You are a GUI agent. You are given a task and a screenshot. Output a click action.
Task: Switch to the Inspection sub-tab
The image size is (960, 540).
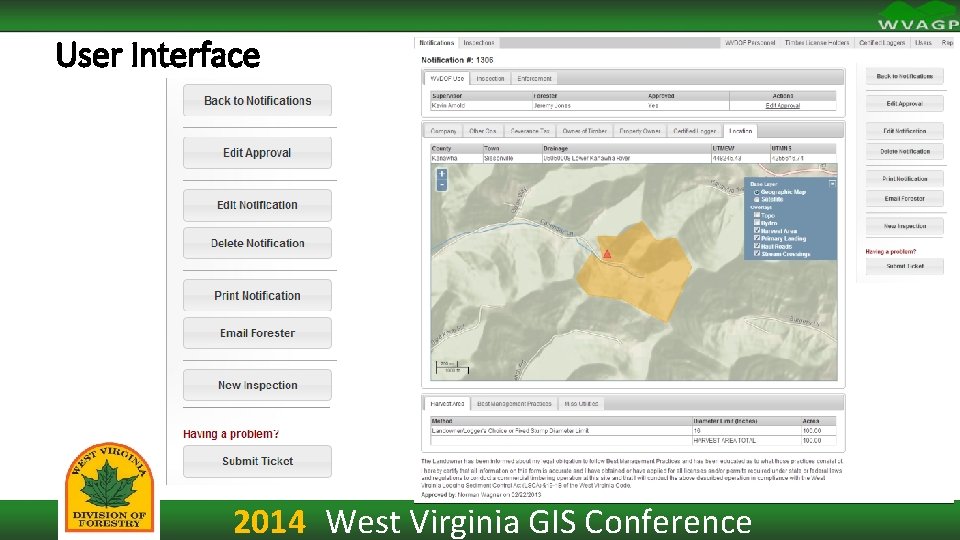(x=490, y=78)
